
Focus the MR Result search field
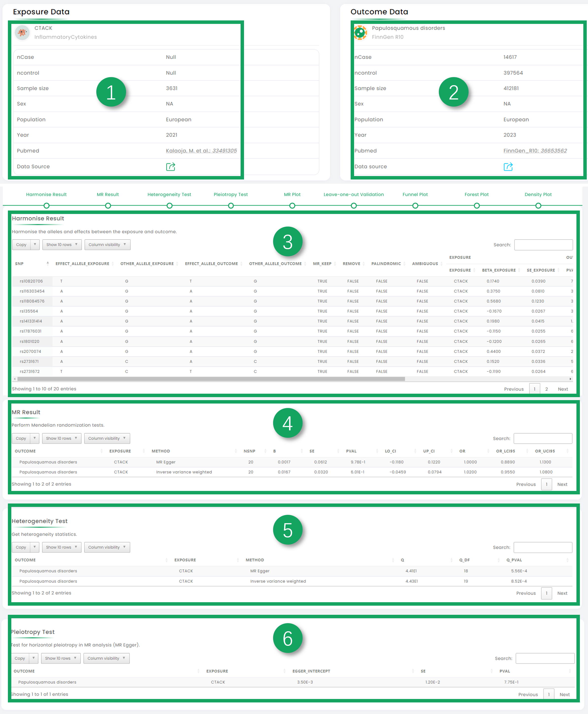(543, 438)
